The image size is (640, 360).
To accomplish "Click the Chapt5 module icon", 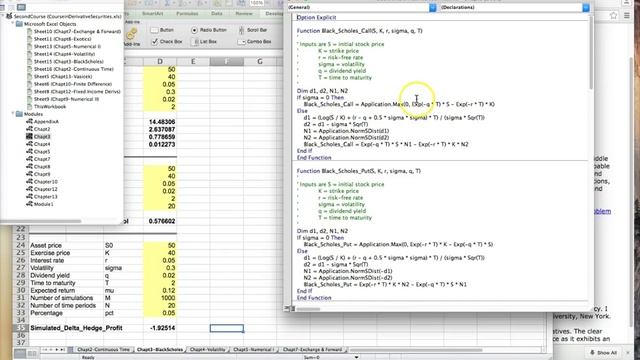I will tap(29, 151).
